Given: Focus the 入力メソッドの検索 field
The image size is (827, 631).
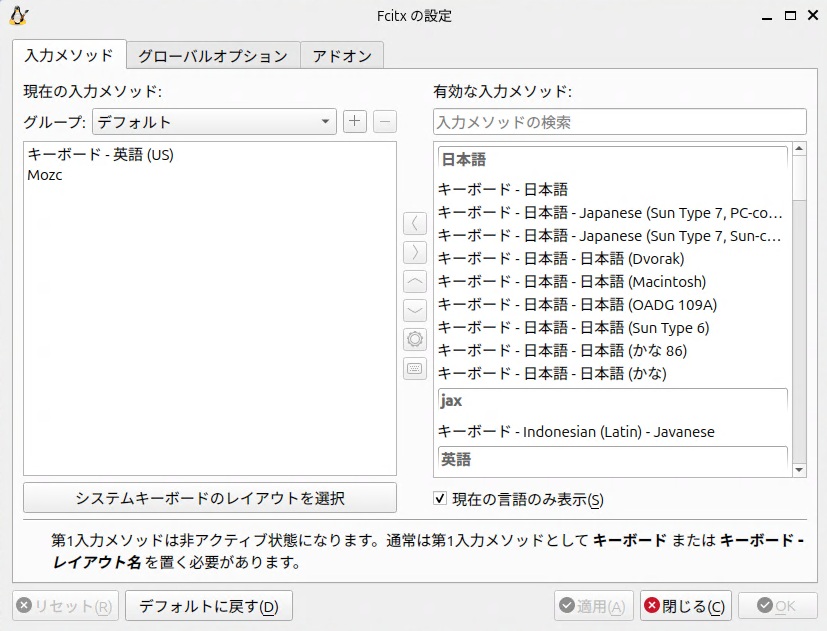Looking at the screenshot, I should [x=619, y=122].
